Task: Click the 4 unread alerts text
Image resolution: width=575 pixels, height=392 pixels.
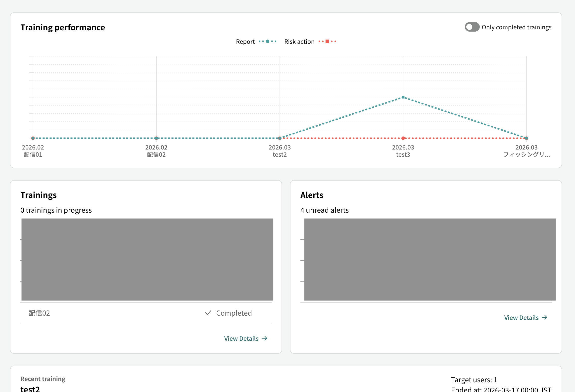Action: (x=325, y=210)
